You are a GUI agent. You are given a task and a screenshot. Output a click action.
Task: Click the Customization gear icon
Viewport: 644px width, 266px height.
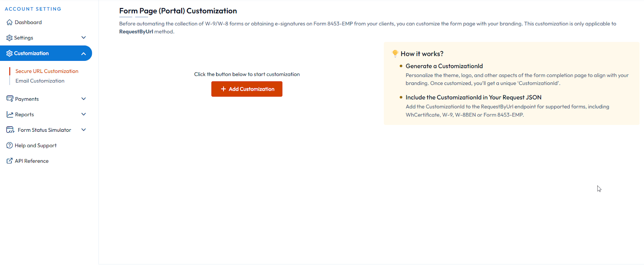9,54
